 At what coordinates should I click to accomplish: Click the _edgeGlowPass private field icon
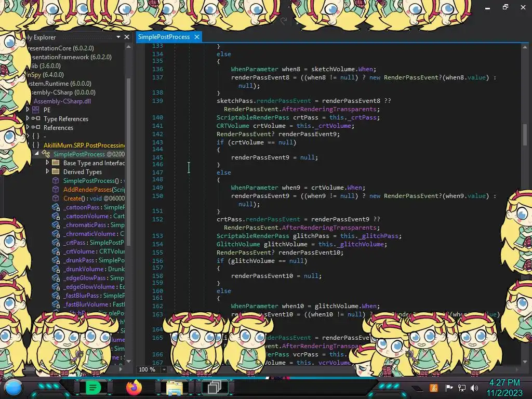tap(56, 277)
